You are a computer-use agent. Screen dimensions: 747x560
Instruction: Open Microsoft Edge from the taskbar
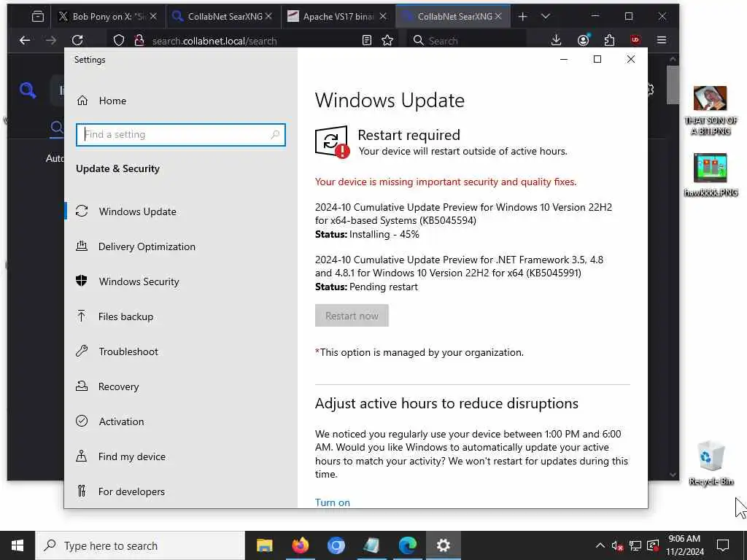(407, 545)
